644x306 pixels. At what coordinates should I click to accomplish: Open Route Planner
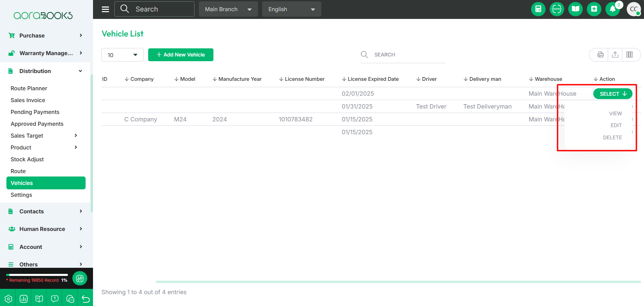coord(29,88)
